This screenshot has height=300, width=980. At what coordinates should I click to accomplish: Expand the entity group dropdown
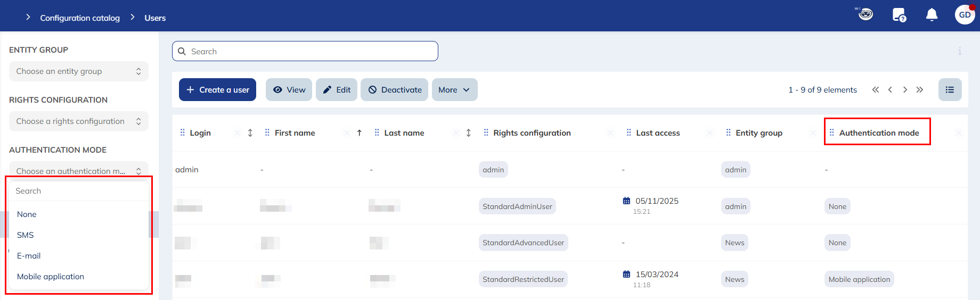(78, 71)
